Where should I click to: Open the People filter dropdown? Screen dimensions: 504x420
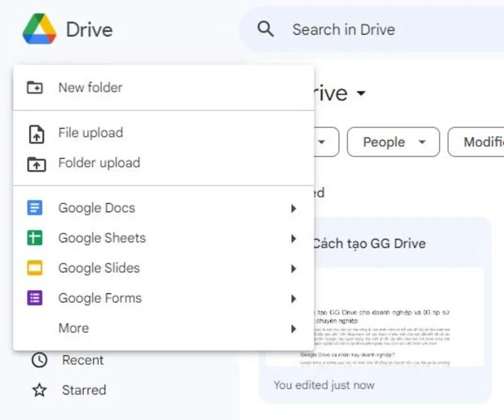click(x=393, y=142)
